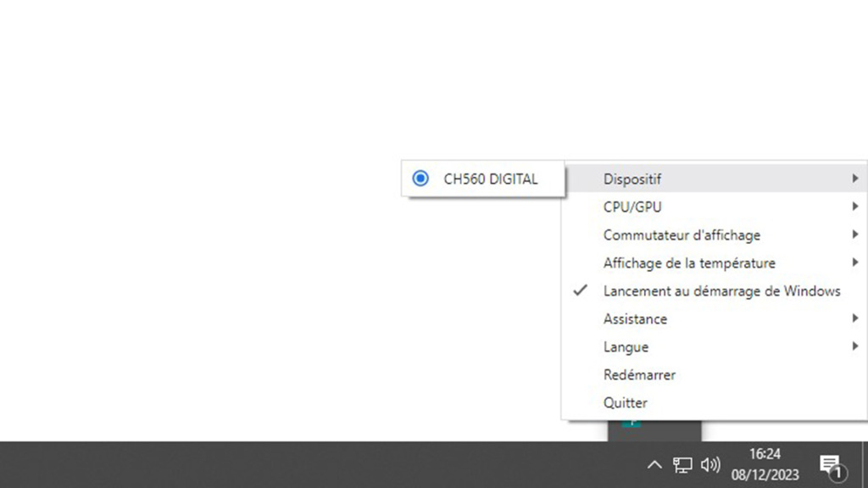Click Redémarrer to restart the app
The image size is (868, 488).
coord(639,374)
